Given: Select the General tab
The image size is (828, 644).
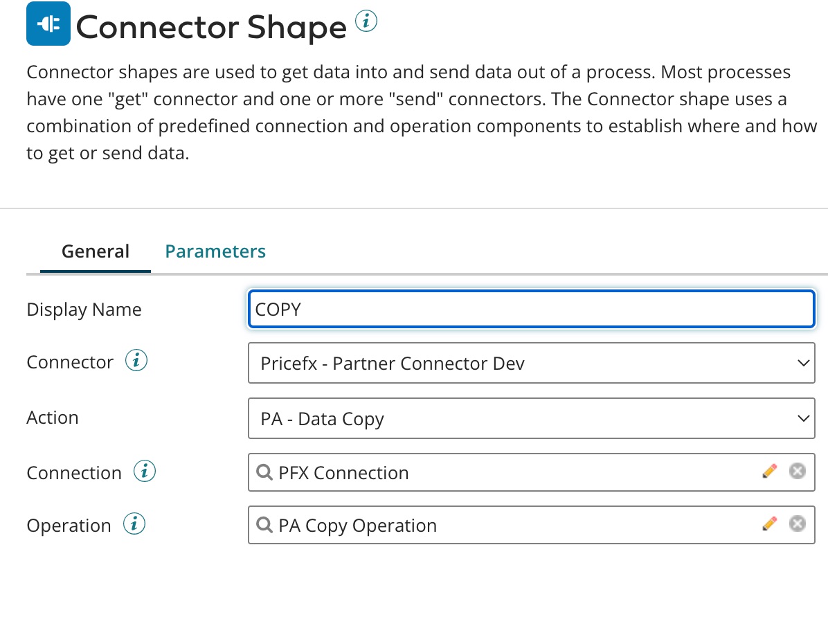Looking at the screenshot, I should [x=96, y=251].
